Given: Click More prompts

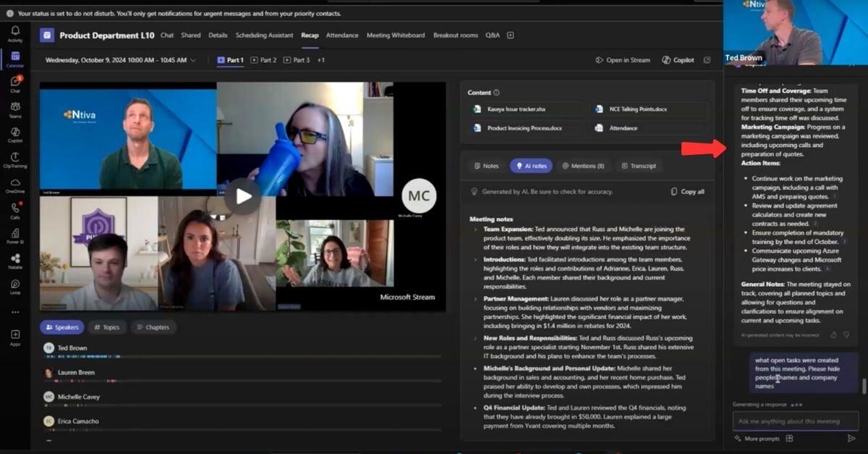Looking at the screenshot, I should pos(756,439).
